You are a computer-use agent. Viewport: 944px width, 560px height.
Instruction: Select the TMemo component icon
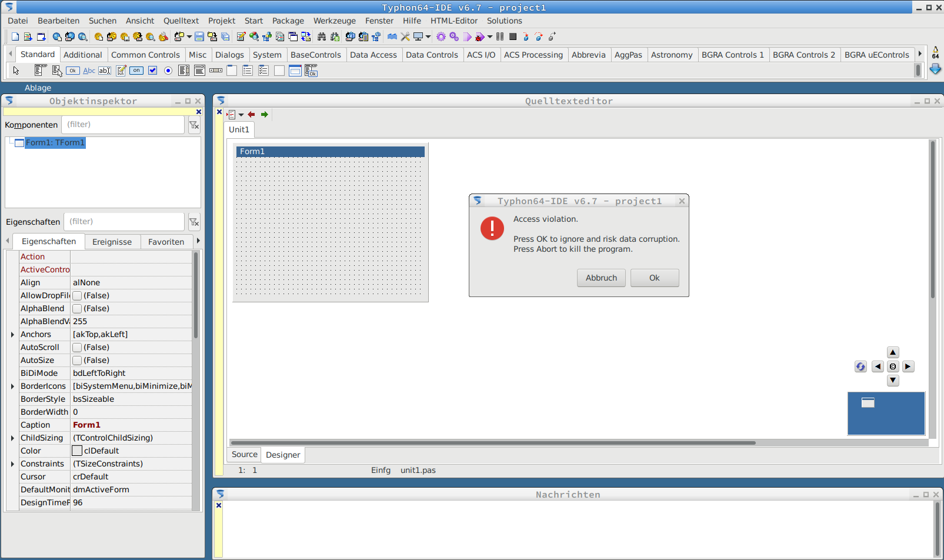121,71
